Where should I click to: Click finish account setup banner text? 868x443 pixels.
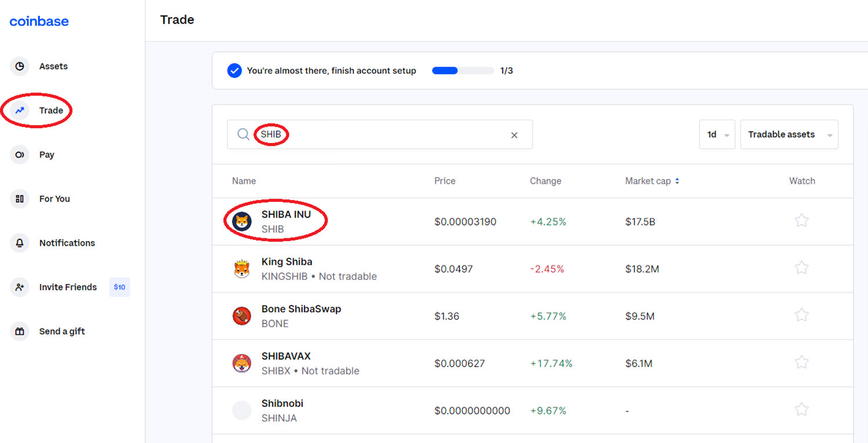[332, 71]
